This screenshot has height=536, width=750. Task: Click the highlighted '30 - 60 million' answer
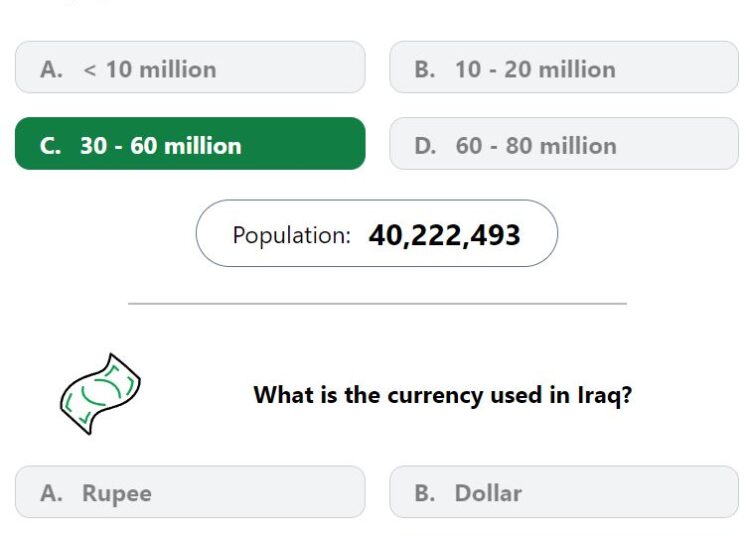click(190, 143)
